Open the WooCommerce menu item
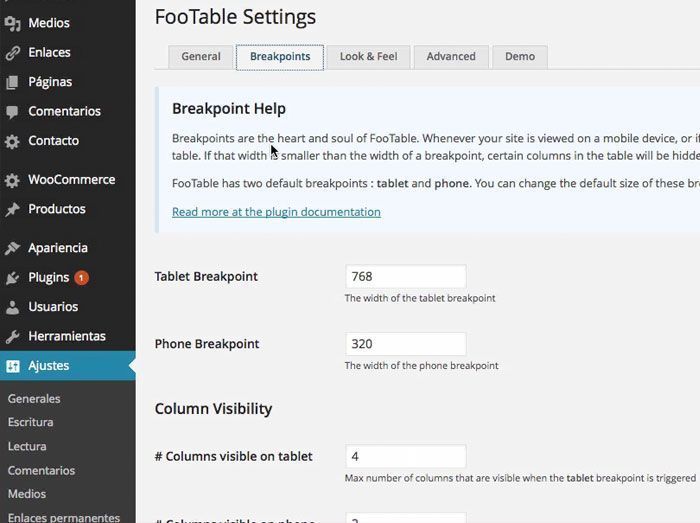The height and width of the screenshot is (523, 700). (x=68, y=179)
